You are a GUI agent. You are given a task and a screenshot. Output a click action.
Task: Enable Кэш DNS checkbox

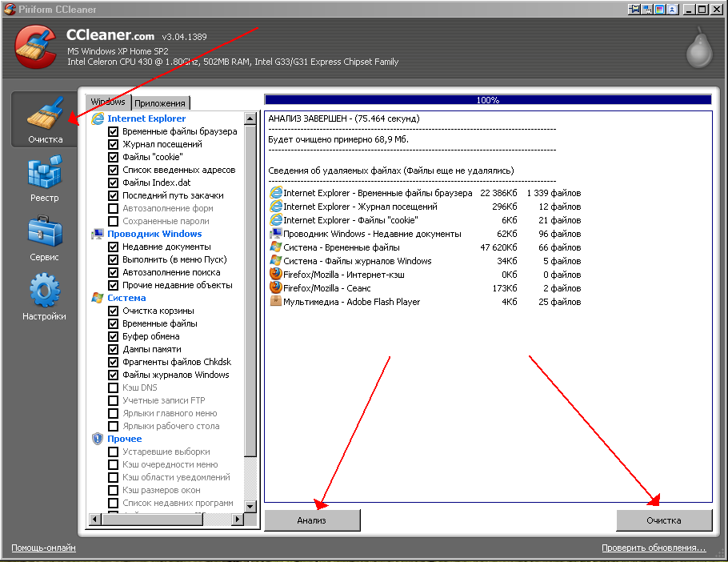click(113, 387)
